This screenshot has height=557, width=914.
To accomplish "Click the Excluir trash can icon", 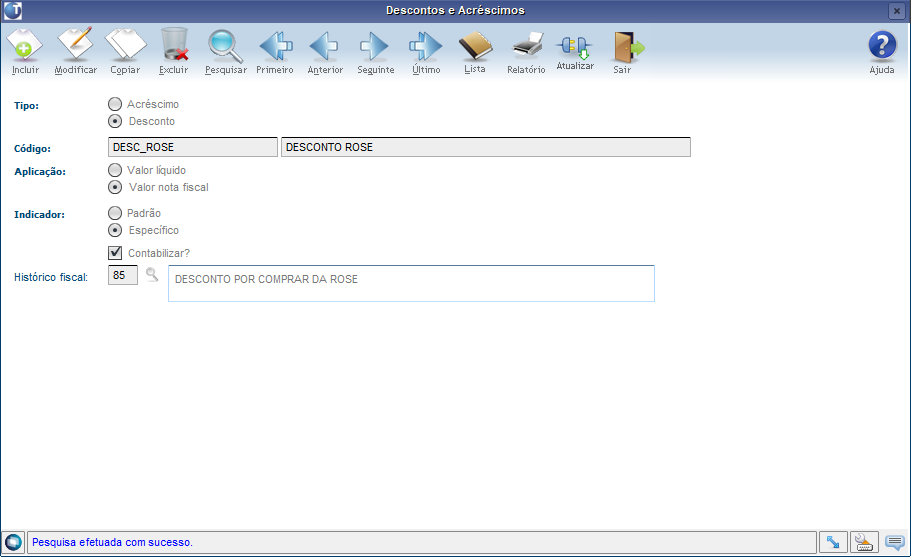I will (x=174, y=44).
